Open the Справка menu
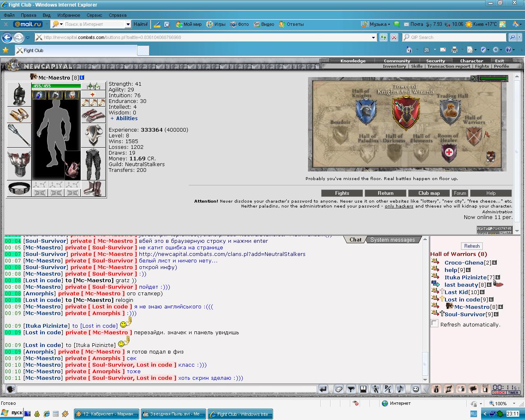 click(117, 15)
